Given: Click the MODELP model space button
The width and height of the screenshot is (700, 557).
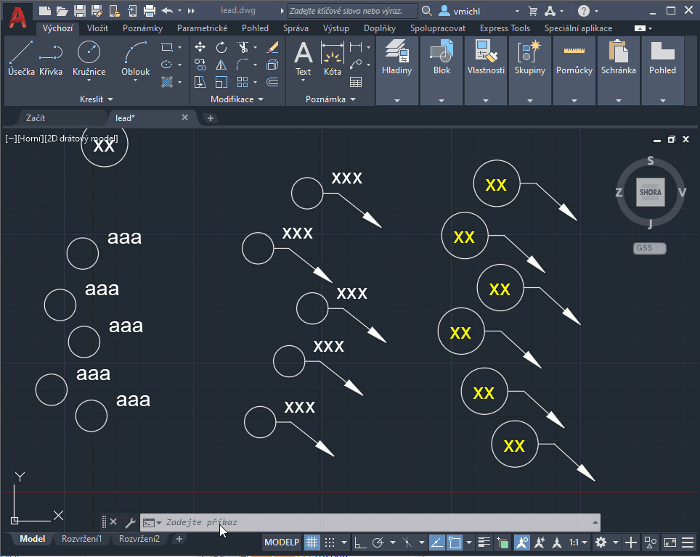Looking at the screenshot, I should [281, 542].
